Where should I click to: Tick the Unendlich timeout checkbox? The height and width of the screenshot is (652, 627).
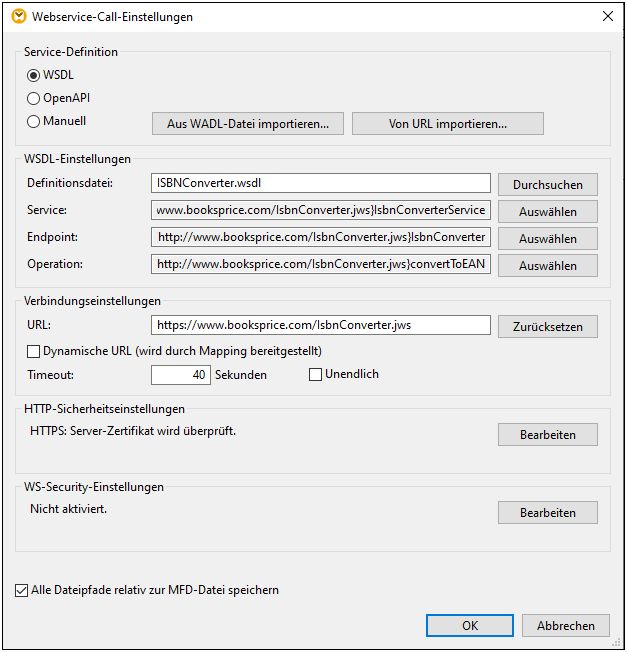(x=316, y=375)
